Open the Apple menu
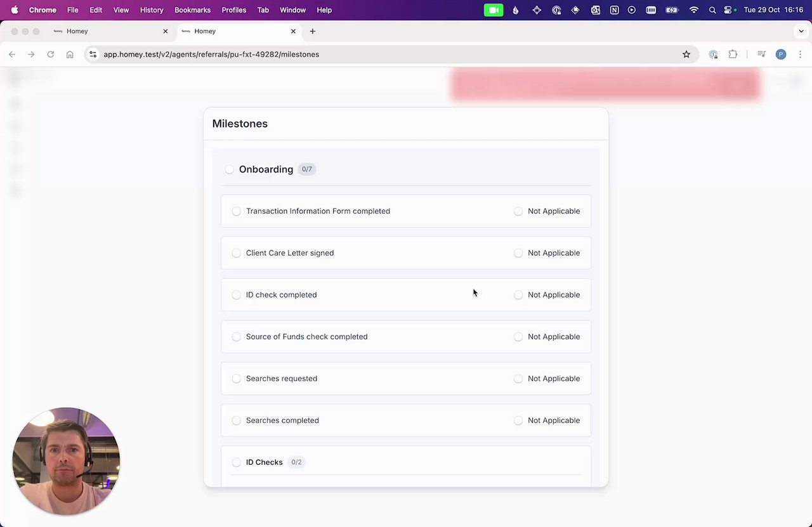This screenshot has width=812, height=527. (x=15, y=10)
